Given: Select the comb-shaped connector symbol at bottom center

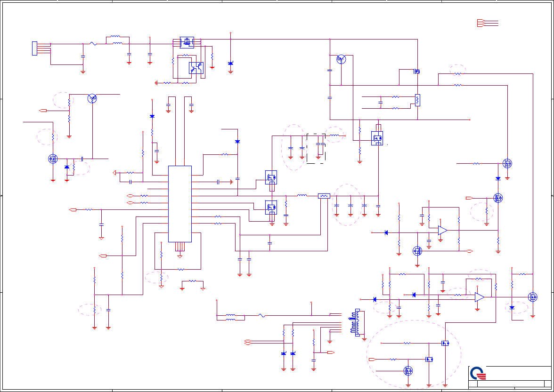Looking at the screenshot, I should click(355, 322).
